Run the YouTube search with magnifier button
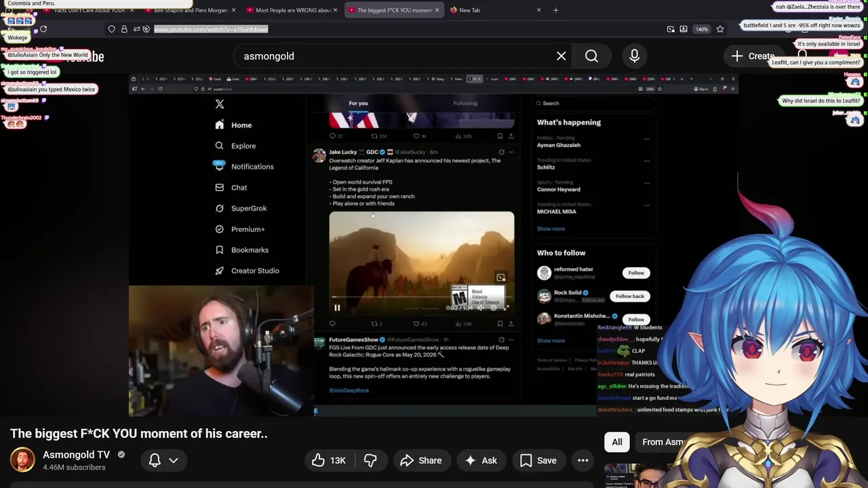Image resolution: width=868 pixels, height=488 pixels. coord(591,56)
